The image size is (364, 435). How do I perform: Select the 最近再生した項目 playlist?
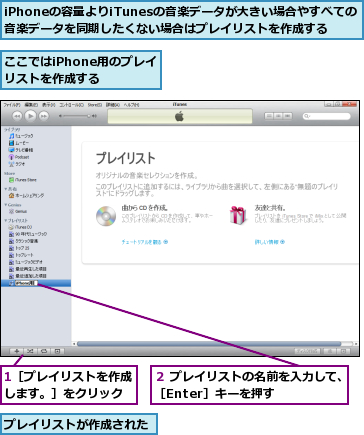pos(28,269)
